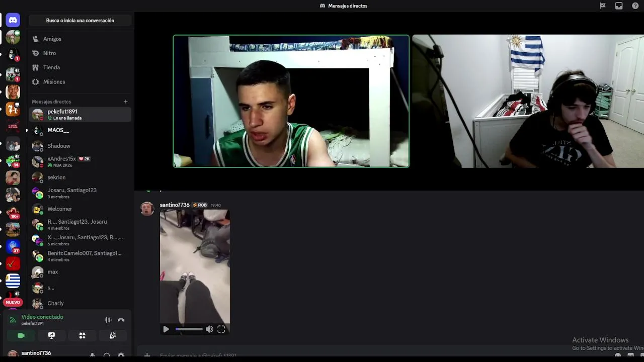Open Josaru, Santiago123 group chat
This screenshot has height=362, width=644.
click(80, 193)
